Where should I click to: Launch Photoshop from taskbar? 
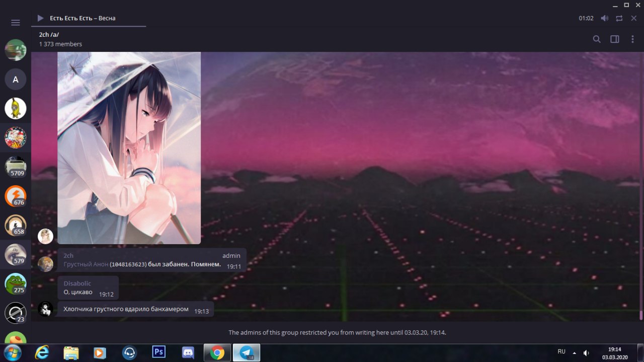click(x=158, y=352)
